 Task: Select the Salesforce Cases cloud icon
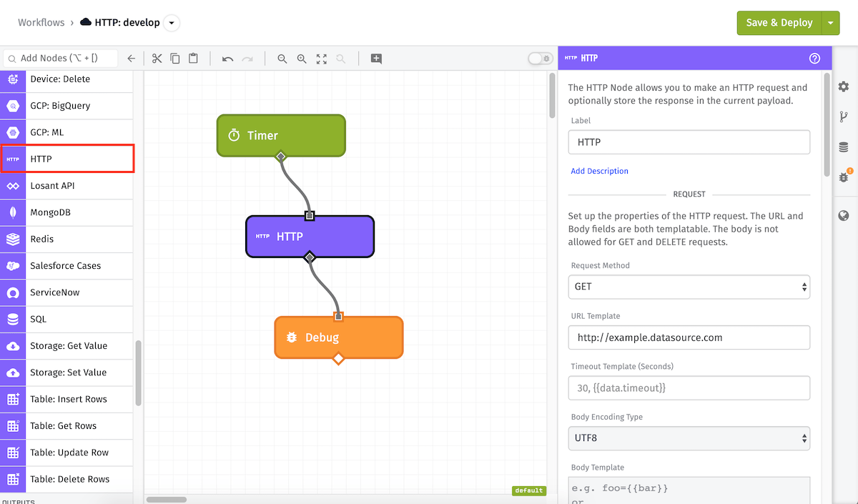[x=13, y=266]
